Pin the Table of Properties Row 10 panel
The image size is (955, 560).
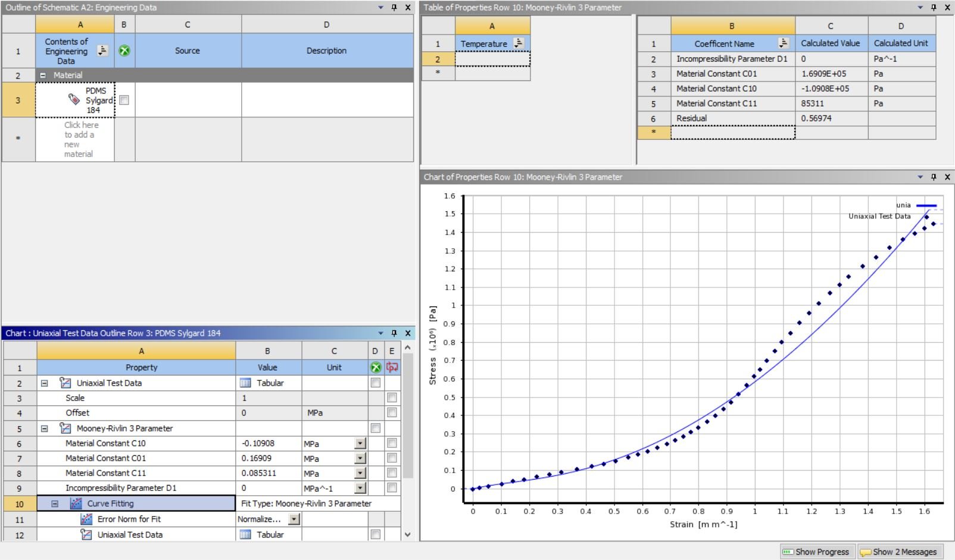[934, 8]
